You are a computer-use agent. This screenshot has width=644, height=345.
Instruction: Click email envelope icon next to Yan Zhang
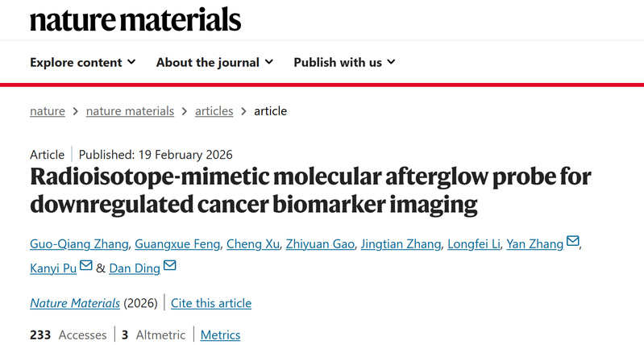pos(573,242)
